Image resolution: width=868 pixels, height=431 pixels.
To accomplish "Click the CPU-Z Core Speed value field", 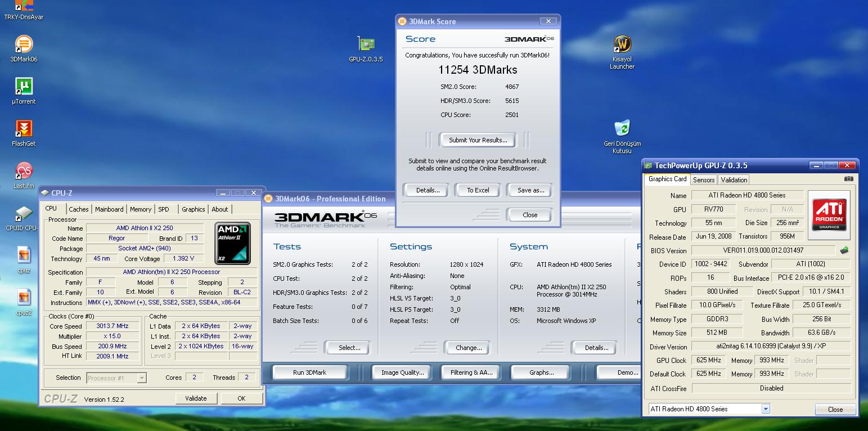I will pos(113,326).
